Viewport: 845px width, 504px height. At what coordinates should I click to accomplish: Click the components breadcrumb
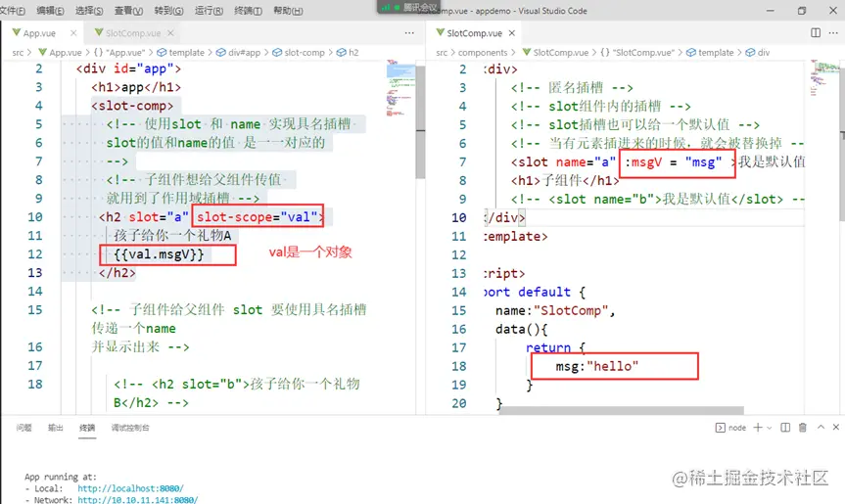[x=483, y=53]
